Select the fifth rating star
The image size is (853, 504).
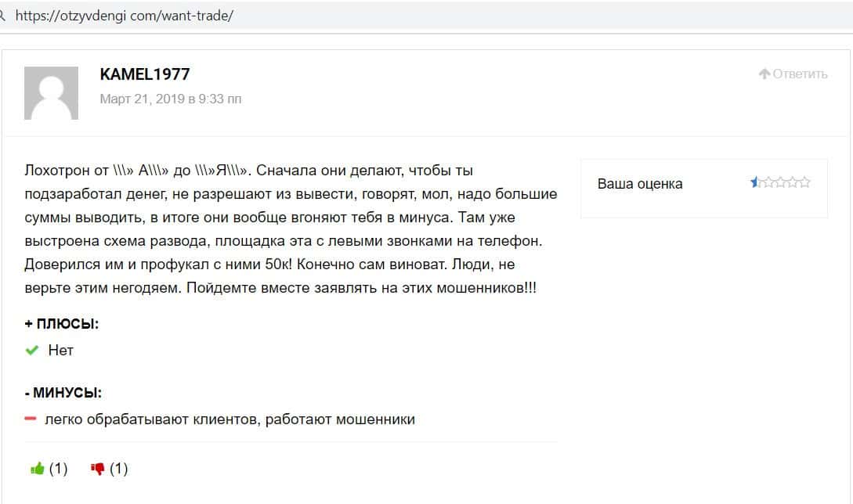804,183
